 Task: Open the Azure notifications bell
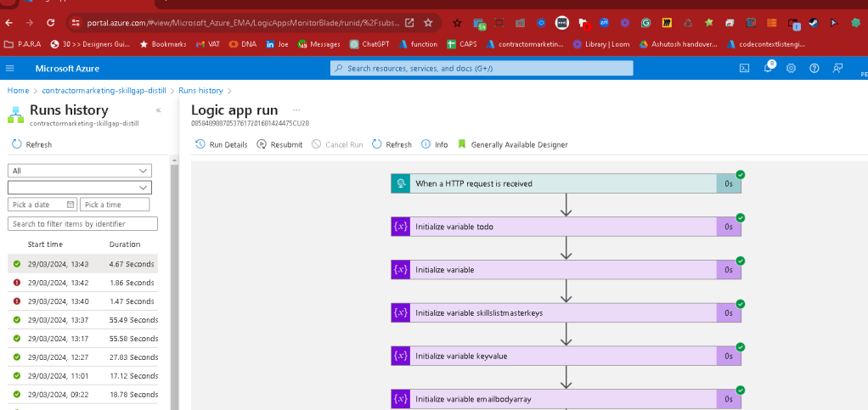[769, 68]
